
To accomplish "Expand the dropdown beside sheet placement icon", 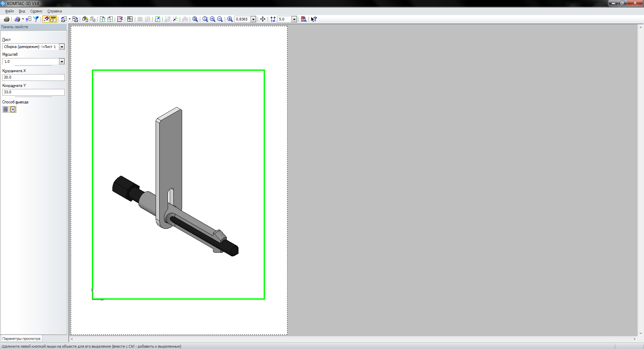I will pyautogui.click(x=69, y=19).
